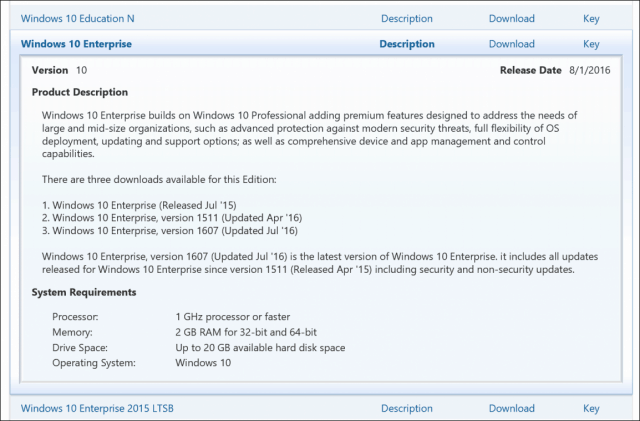This screenshot has width=640, height=421.
Task: Download Windows 10 Enterprise
Action: (511, 44)
